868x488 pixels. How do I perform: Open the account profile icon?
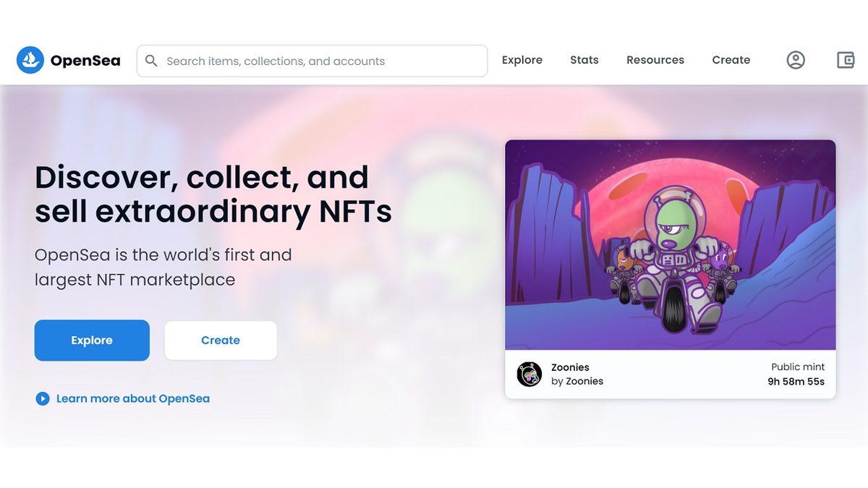click(x=796, y=60)
